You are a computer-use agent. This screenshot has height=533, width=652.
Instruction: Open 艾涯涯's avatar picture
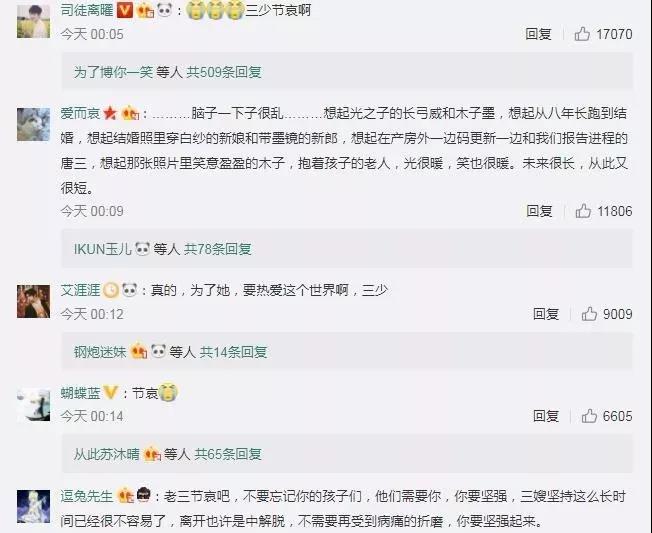tap(33, 301)
